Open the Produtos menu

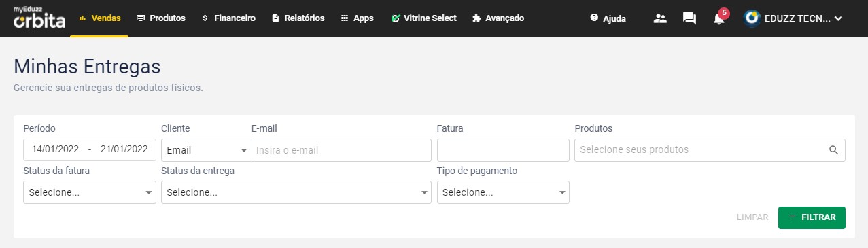161,18
